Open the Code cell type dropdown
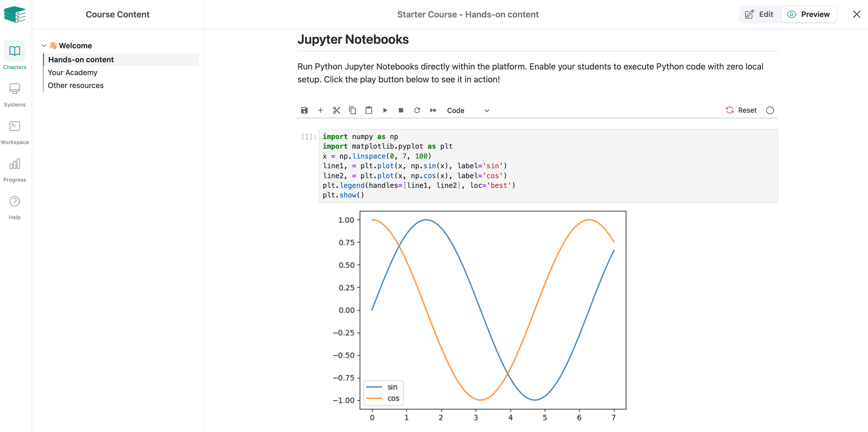The image size is (868, 432). pos(468,111)
